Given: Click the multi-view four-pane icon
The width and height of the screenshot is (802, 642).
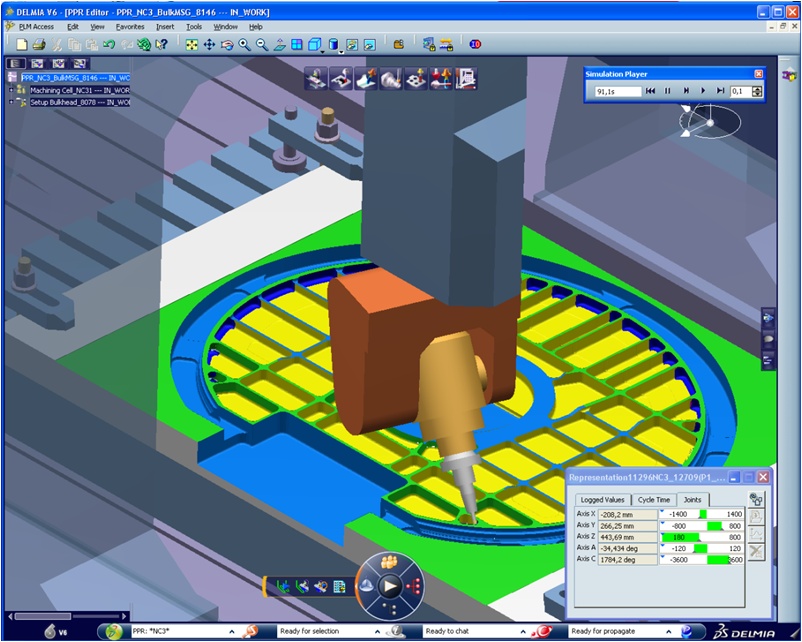Looking at the screenshot, I should tap(297, 45).
